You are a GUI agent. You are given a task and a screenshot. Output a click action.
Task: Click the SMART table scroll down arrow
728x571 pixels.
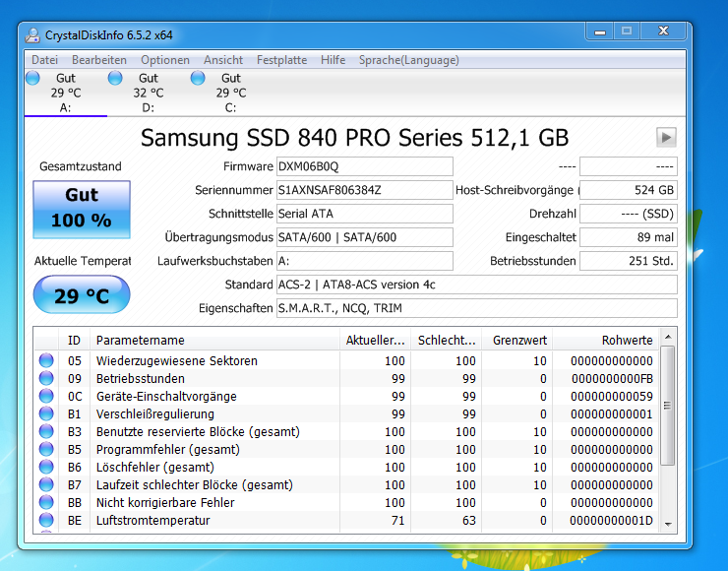tap(668, 524)
